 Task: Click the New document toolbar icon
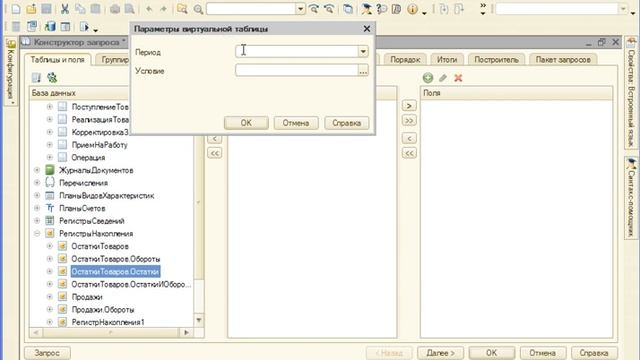pyautogui.click(x=16, y=9)
